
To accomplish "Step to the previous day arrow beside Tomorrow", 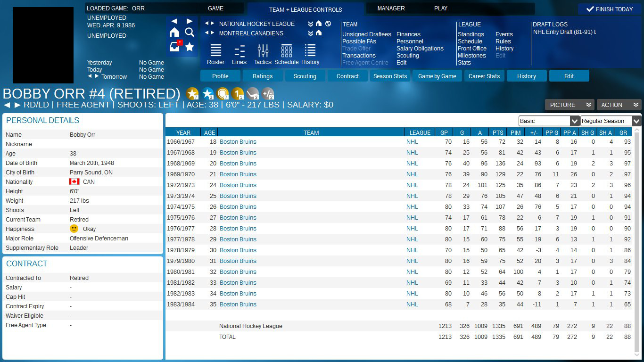I will tap(90, 76).
